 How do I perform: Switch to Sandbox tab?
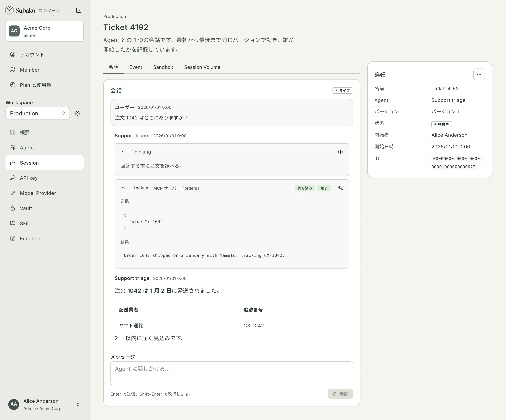(x=163, y=67)
